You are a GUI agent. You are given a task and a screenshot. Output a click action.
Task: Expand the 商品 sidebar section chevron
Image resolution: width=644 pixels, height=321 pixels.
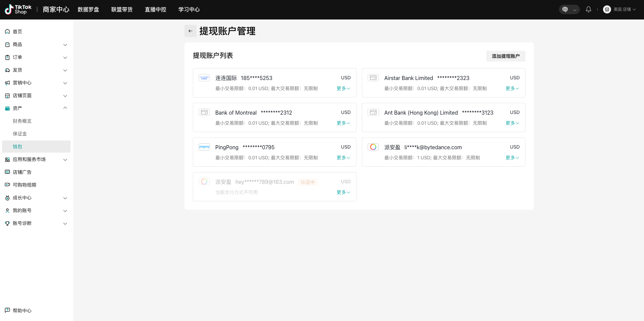65,45
